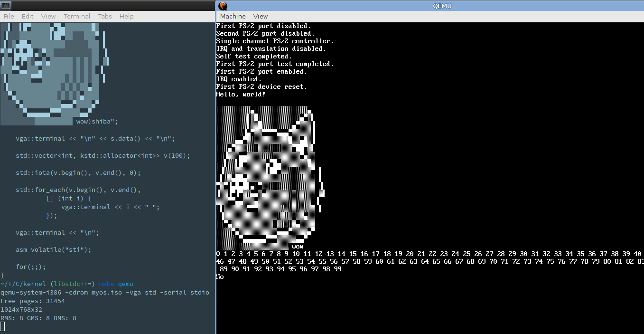Open the View menu in QEMU
Viewport: 644px width, 334px height.
(x=261, y=16)
